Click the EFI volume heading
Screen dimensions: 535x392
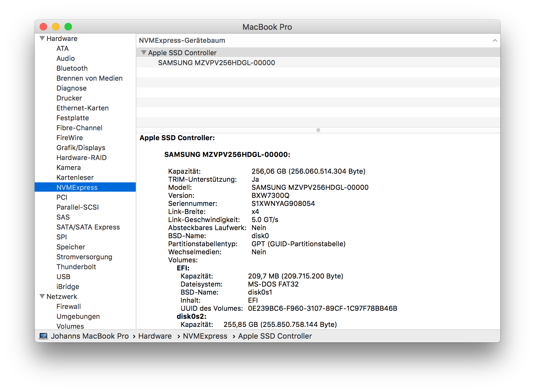(x=183, y=268)
